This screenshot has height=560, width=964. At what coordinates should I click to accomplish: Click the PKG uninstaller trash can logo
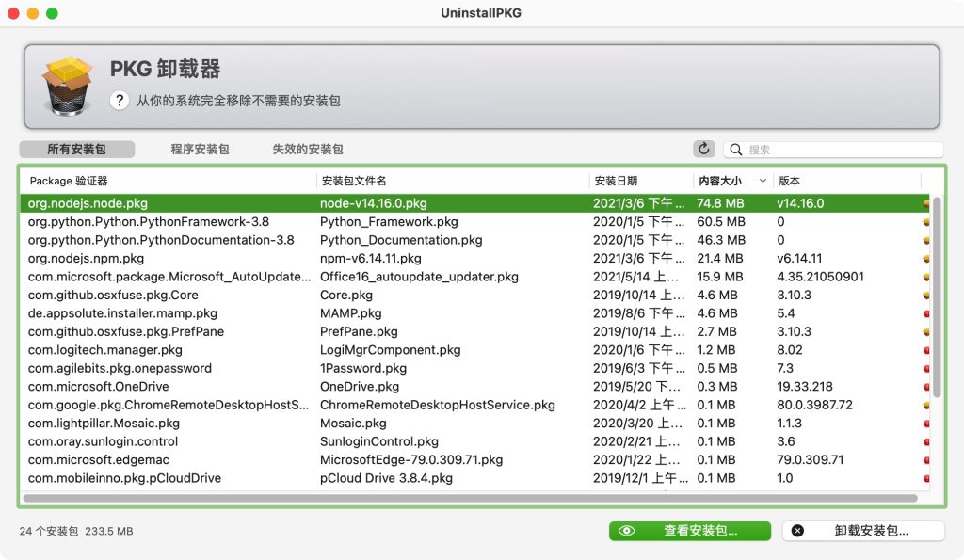point(67,86)
